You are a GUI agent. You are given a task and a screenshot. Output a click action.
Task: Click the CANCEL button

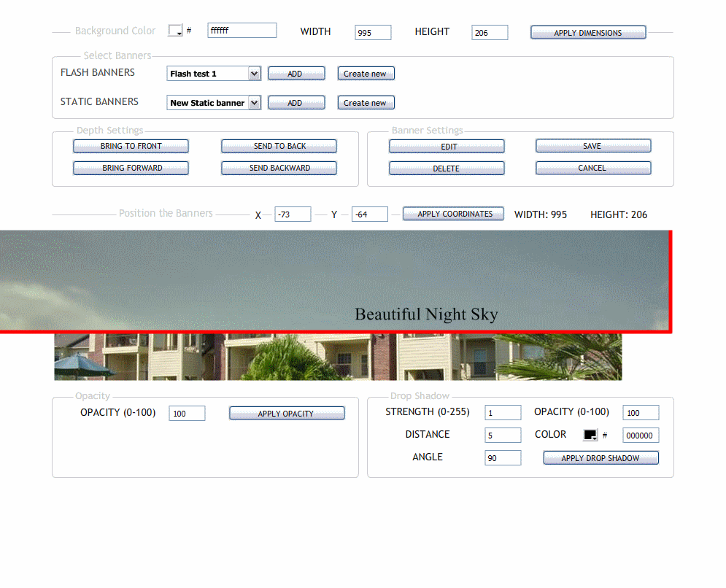point(594,168)
